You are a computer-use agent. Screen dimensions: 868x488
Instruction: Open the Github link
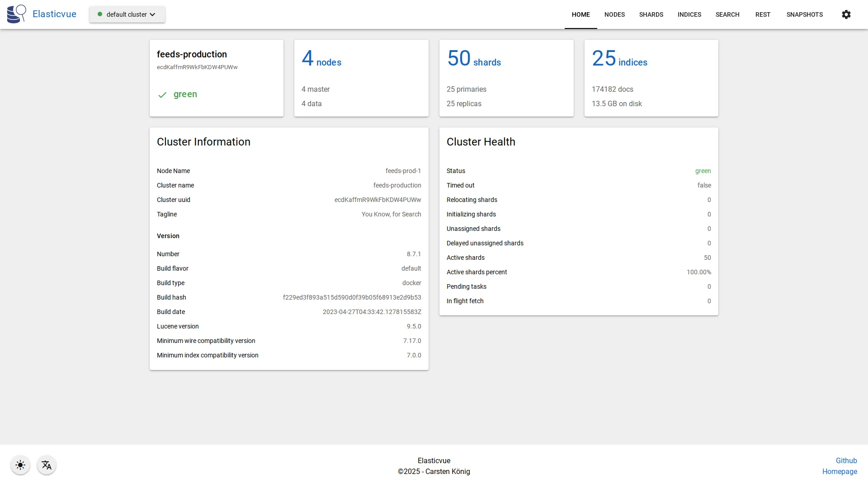(x=846, y=460)
